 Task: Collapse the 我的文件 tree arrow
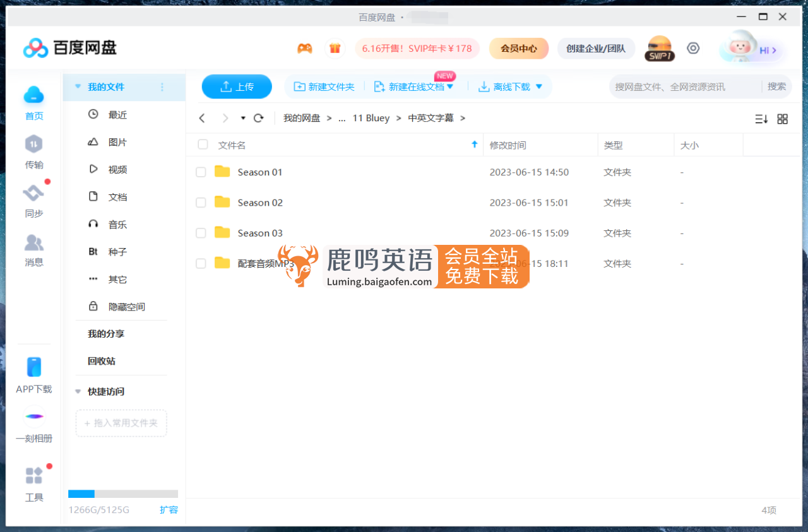coord(78,86)
